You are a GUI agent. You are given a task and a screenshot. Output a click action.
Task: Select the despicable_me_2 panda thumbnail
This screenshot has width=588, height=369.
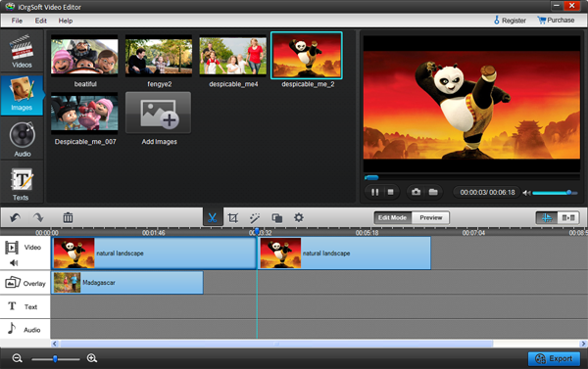point(307,56)
